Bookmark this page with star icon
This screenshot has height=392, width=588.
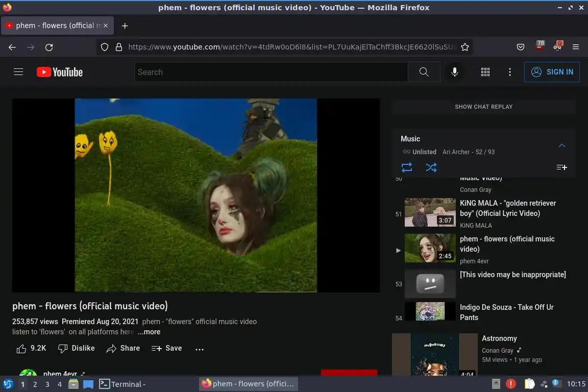pyautogui.click(x=465, y=47)
